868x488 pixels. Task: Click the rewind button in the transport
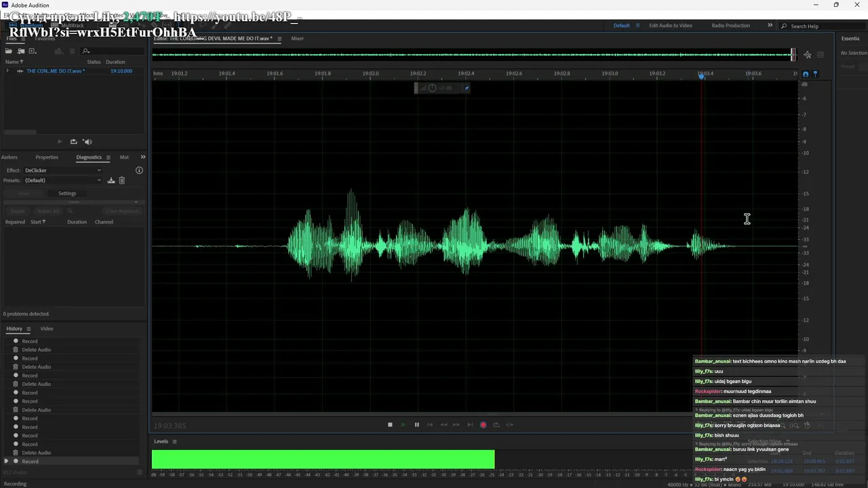[x=443, y=425]
